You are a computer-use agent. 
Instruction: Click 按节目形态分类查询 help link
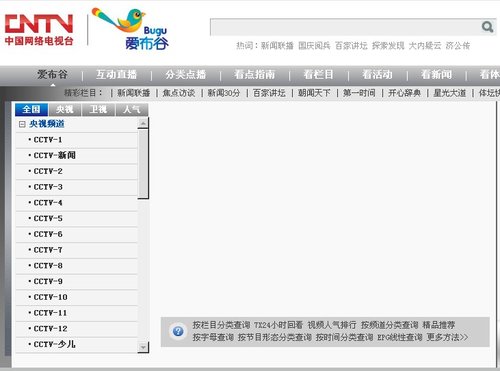point(275,337)
